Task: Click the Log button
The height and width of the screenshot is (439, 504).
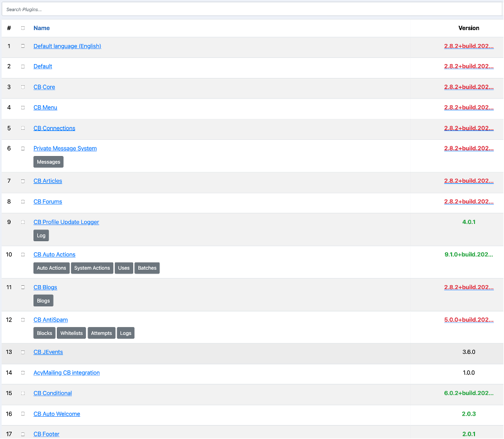Action: (x=41, y=236)
